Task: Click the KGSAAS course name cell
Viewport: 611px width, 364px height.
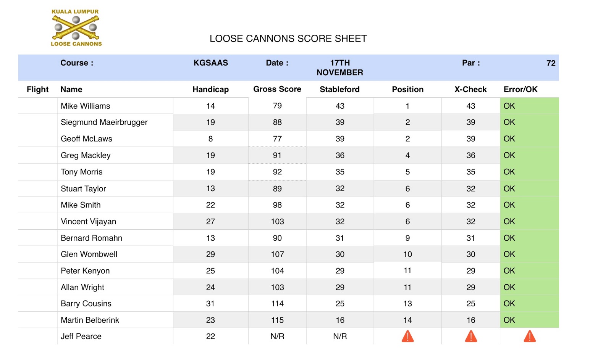Action: tap(210, 63)
